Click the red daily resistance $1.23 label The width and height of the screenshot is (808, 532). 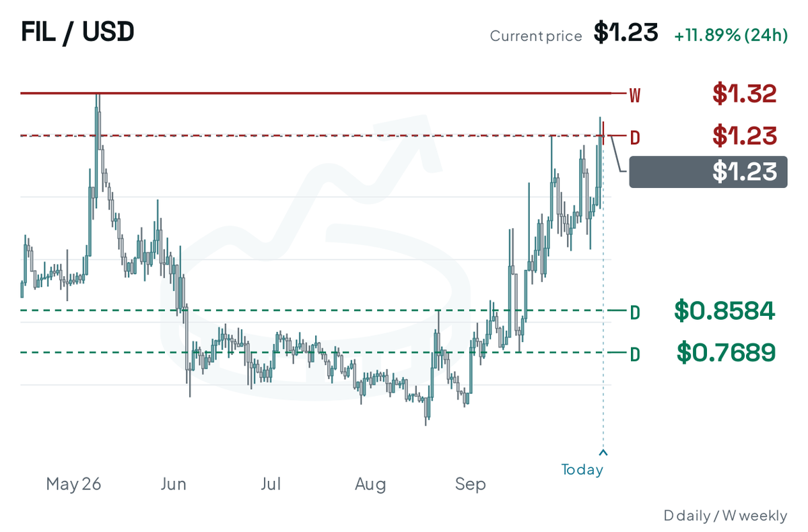[x=745, y=136]
